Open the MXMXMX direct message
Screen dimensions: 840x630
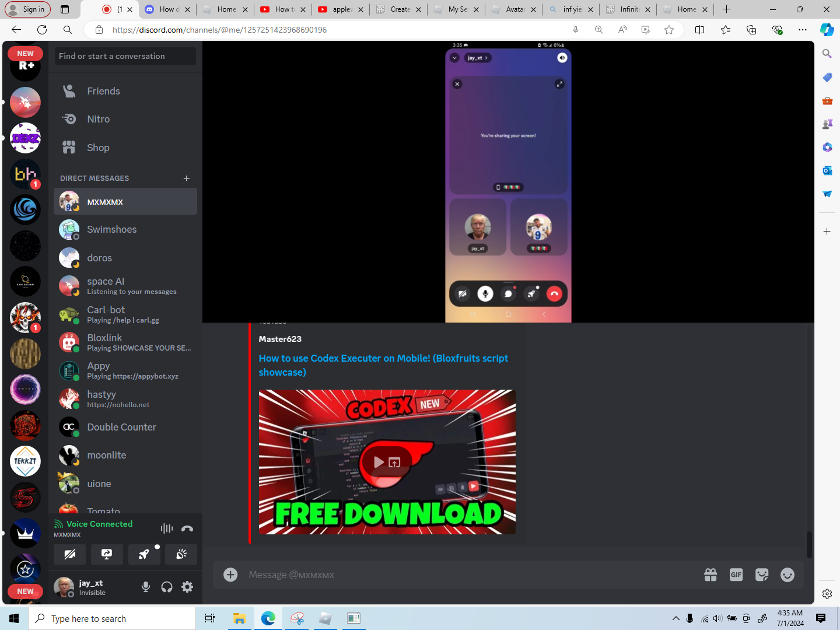(x=125, y=202)
